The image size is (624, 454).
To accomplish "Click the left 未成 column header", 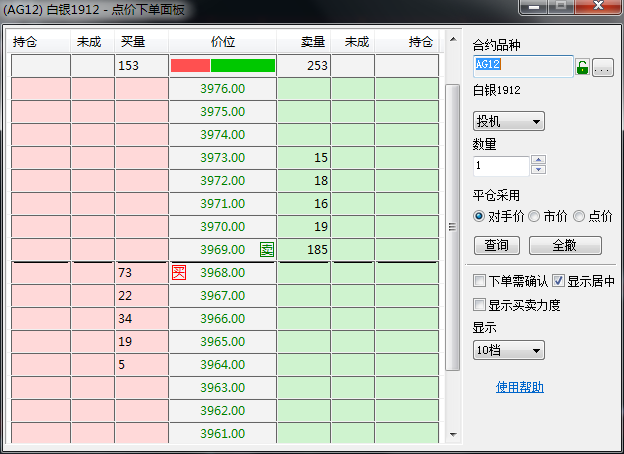I will click(x=93, y=41).
